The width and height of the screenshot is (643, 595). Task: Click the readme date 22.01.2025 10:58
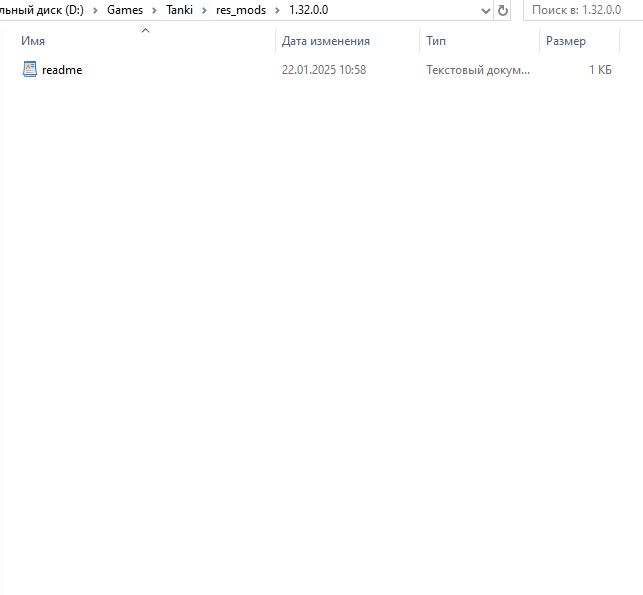(324, 70)
